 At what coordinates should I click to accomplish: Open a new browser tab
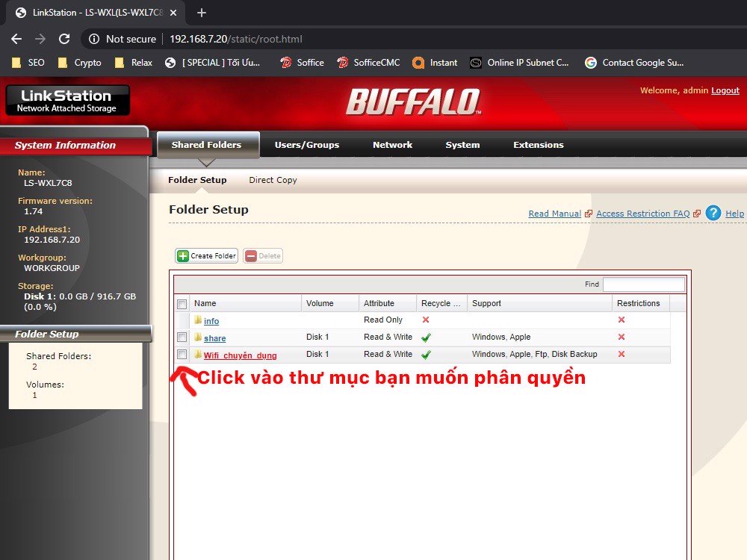click(202, 13)
